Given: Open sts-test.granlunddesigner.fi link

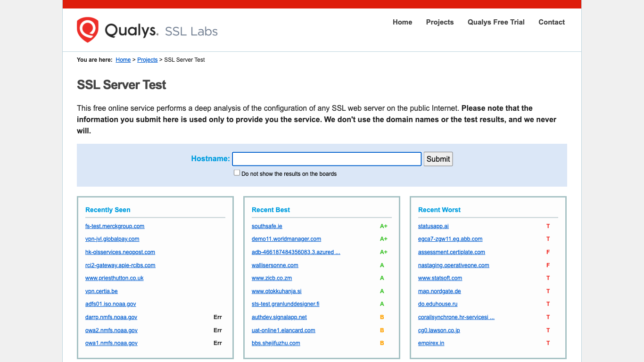Looking at the screenshot, I should pyautogui.click(x=286, y=304).
